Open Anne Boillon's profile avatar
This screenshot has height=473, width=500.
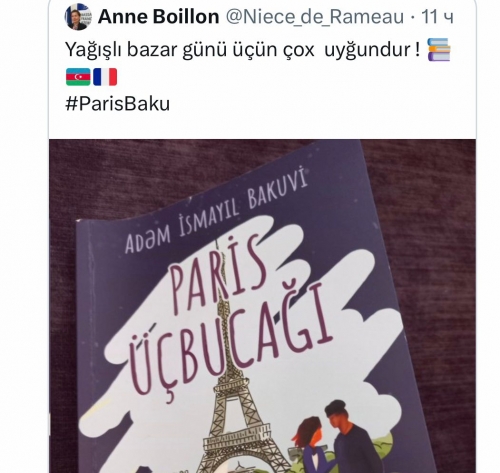coord(78,17)
